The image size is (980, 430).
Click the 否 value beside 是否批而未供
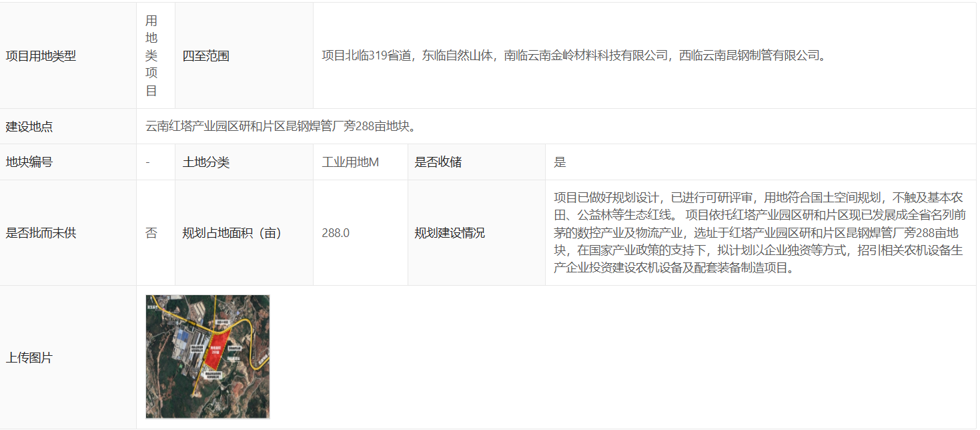(151, 233)
